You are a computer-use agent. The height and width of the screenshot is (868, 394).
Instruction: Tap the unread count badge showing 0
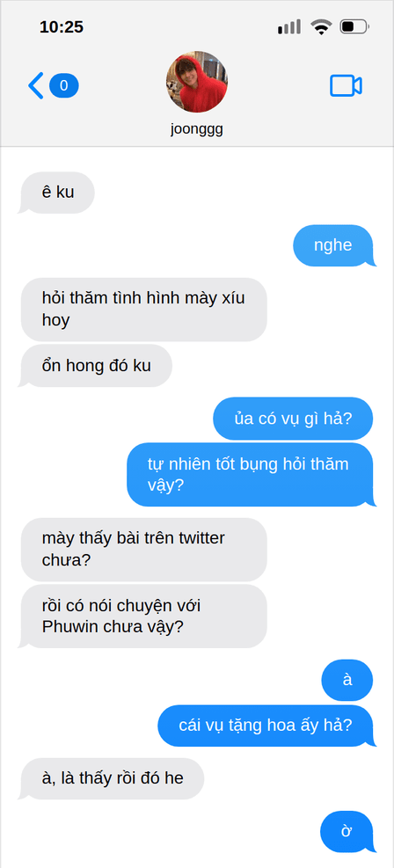point(63,85)
